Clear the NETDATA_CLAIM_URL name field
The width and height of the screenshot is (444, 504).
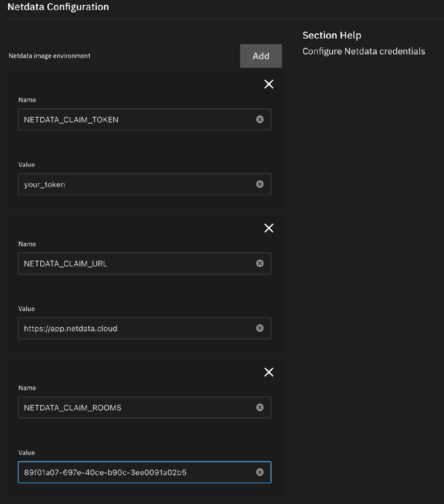point(260,263)
